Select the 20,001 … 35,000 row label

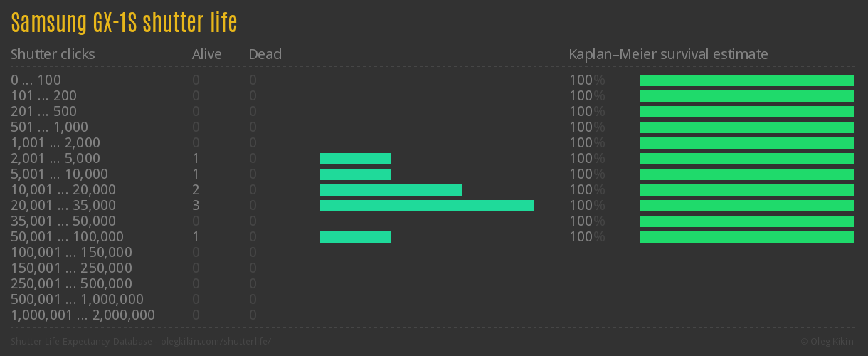(63, 206)
